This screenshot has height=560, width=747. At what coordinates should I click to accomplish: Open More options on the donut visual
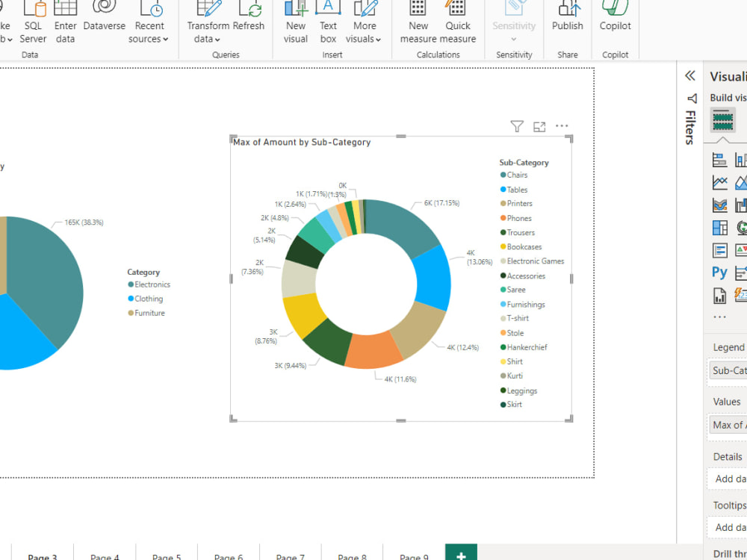[x=562, y=126]
